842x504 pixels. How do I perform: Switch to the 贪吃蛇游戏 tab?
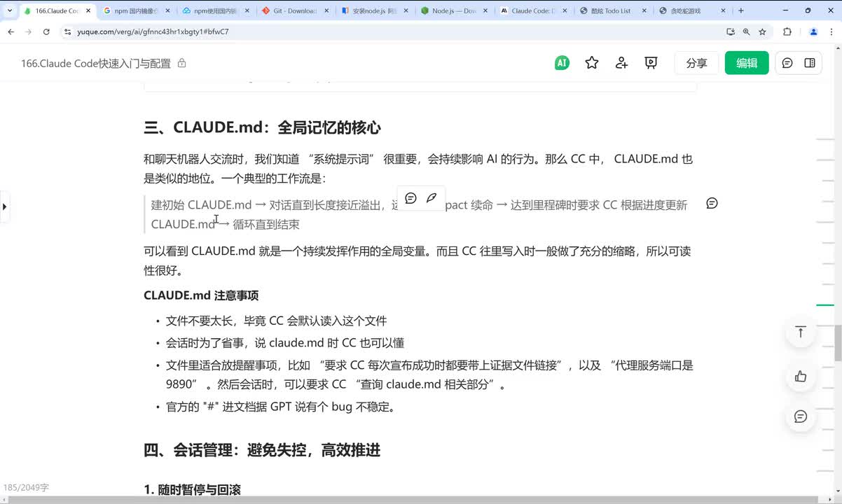[x=693, y=11]
